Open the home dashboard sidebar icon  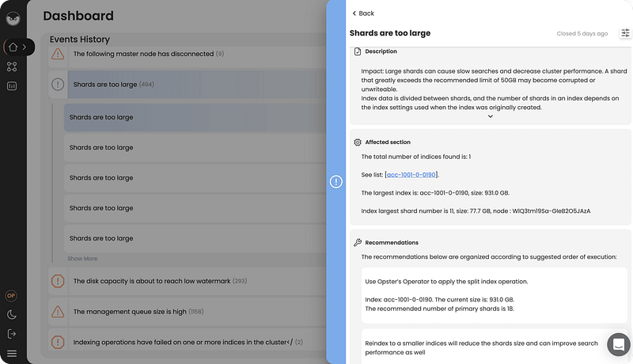13,47
